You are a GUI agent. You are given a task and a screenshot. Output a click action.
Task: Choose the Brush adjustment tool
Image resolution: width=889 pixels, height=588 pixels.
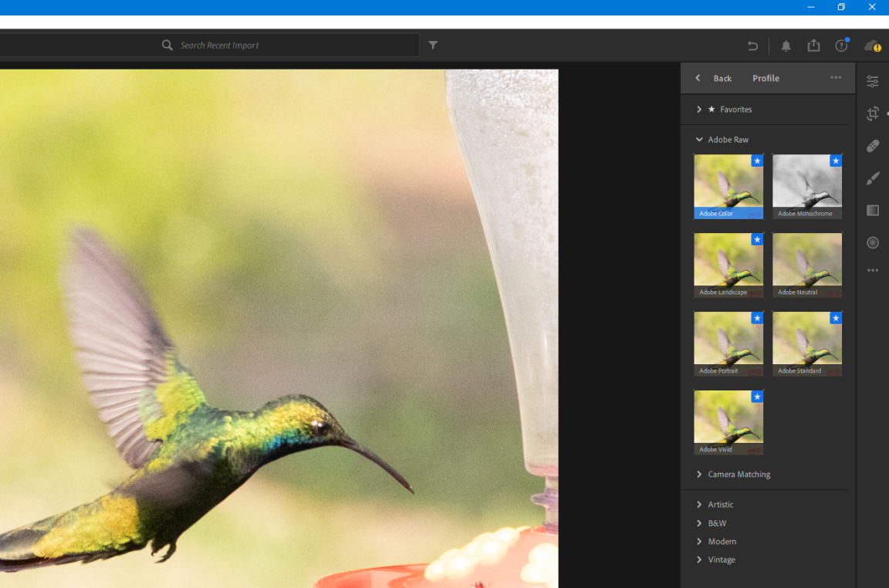[872, 178]
